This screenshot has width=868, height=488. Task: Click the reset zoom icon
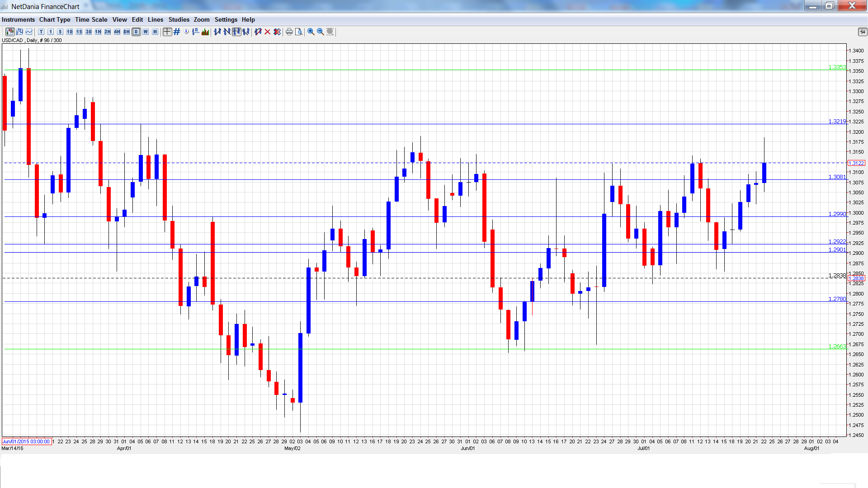tap(330, 32)
